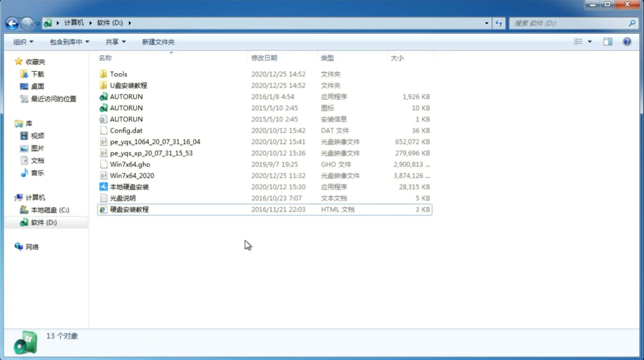Open Win7x64_2020 disc image file
The height and width of the screenshot is (360, 644).
point(132,176)
